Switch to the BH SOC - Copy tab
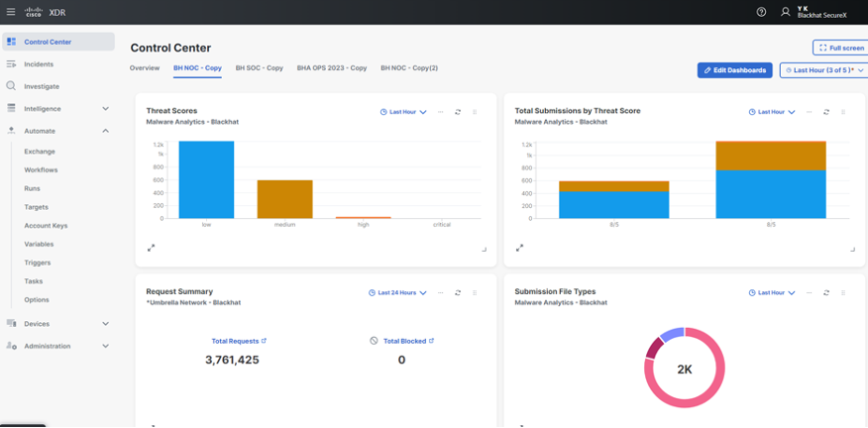Image resolution: width=868 pixels, height=428 pixels. pos(259,68)
